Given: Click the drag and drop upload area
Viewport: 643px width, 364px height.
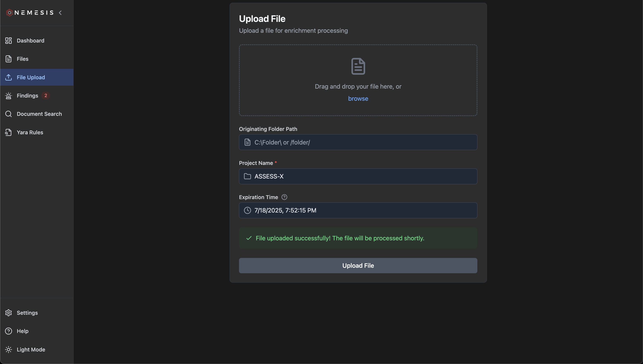Looking at the screenshot, I should 358,80.
